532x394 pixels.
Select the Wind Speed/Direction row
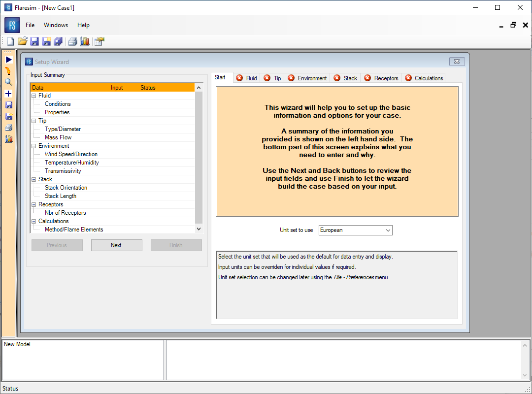click(x=113, y=154)
